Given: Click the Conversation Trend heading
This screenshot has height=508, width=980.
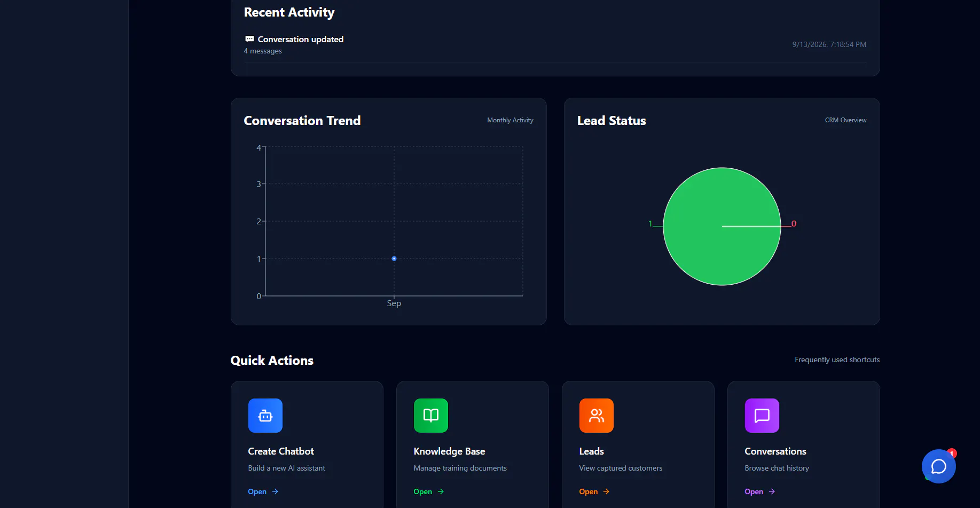Looking at the screenshot, I should [x=302, y=121].
